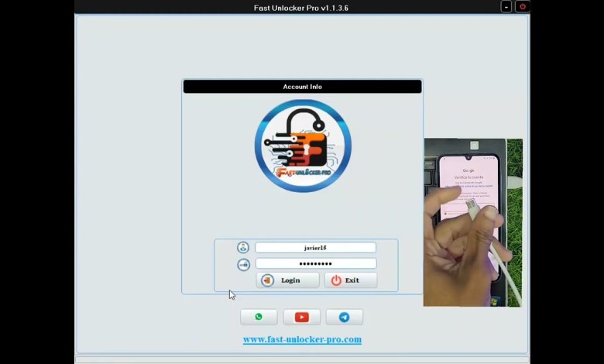
Task: Open the YouTube channel button
Action: (x=301, y=317)
